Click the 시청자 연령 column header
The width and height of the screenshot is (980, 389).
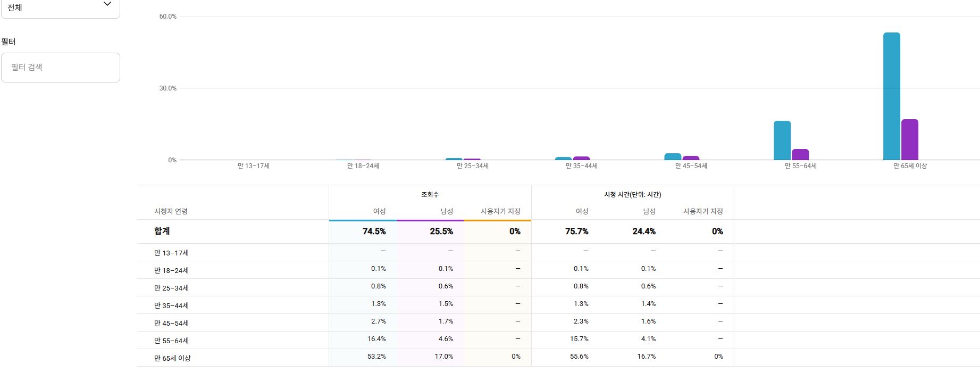(x=171, y=211)
